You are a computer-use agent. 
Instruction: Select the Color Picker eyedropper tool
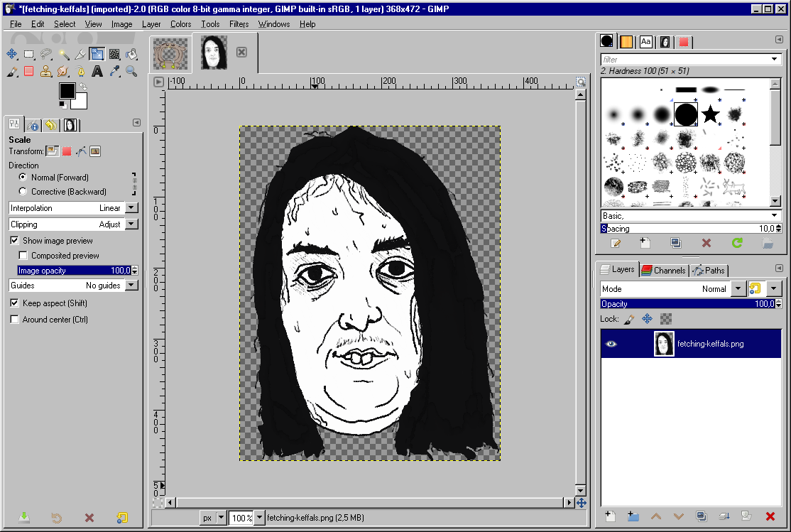[x=114, y=71]
